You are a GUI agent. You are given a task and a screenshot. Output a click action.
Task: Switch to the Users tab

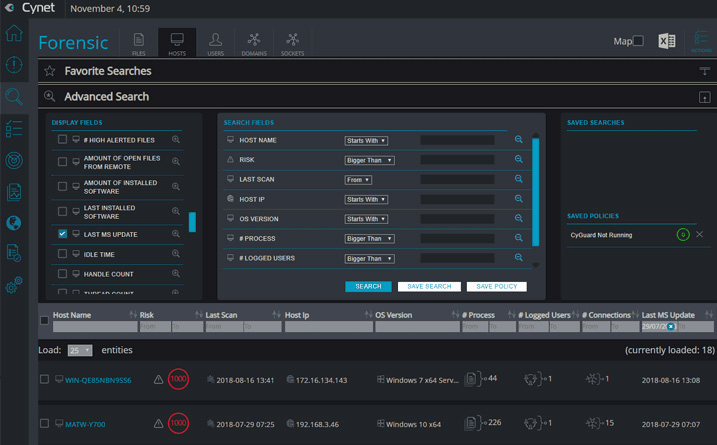coord(215,42)
